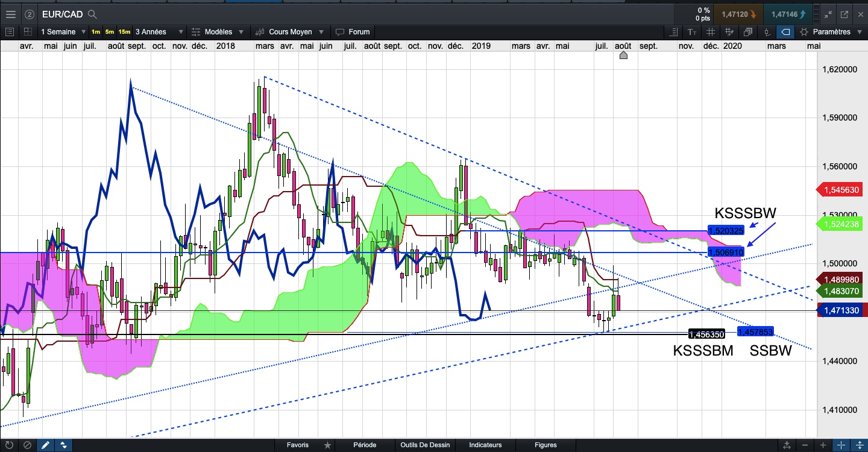Click the circled number 2 layout icon
868x452 pixels.
30,14
